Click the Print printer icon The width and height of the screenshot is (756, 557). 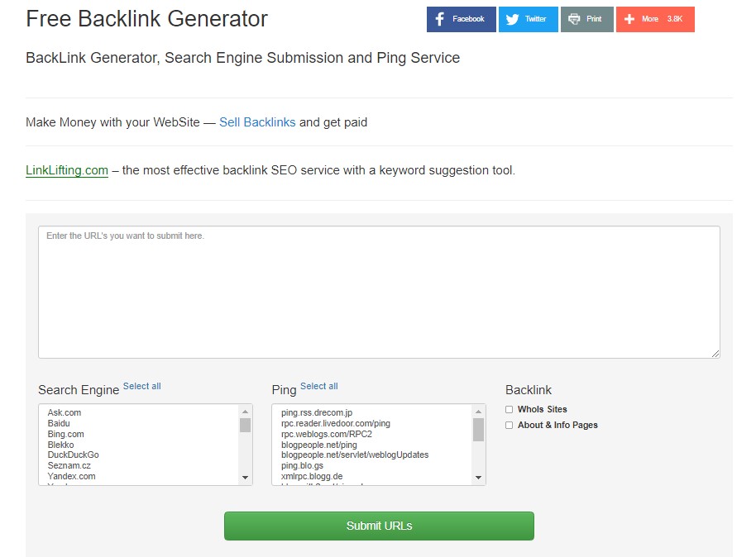pos(574,19)
